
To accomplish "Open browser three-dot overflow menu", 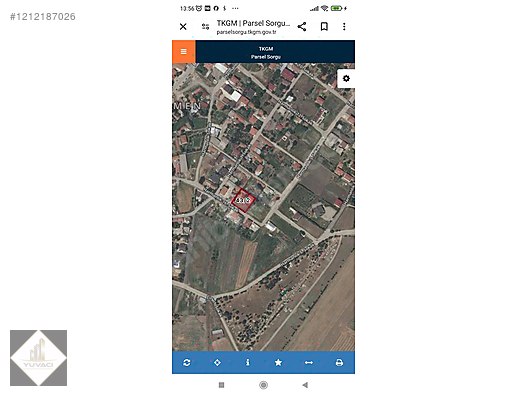I will (344, 27).
